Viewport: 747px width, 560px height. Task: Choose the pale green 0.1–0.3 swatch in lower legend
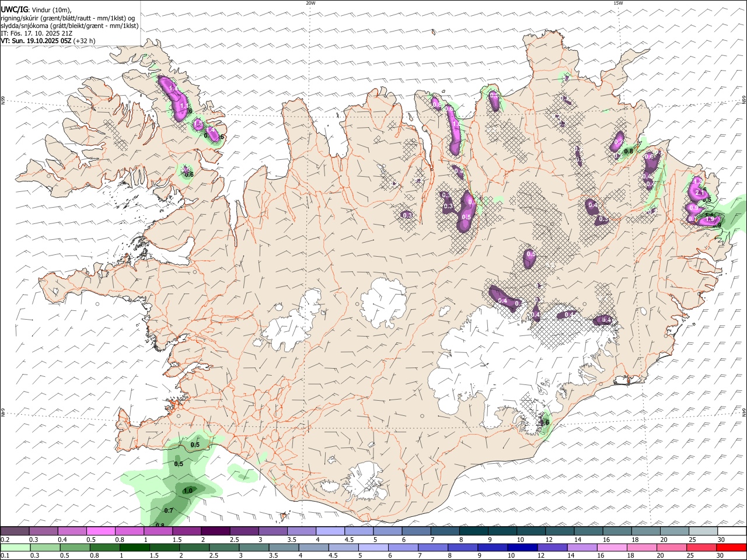click(x=15, y=547)
